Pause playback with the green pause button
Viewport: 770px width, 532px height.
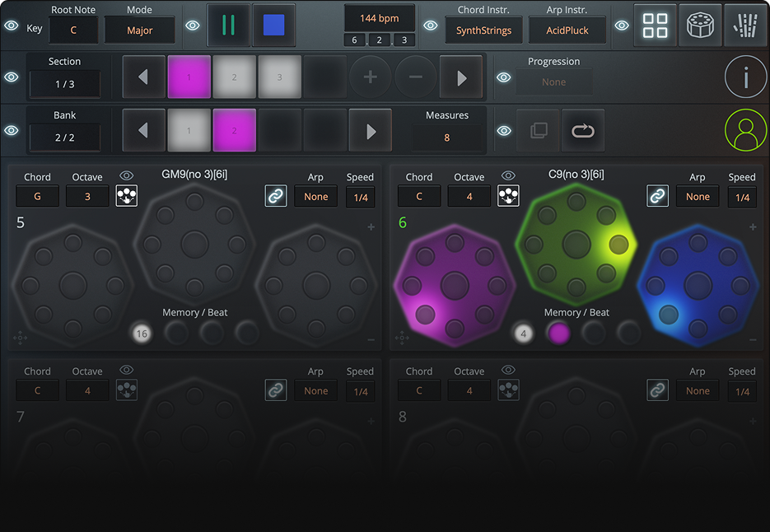228,26
